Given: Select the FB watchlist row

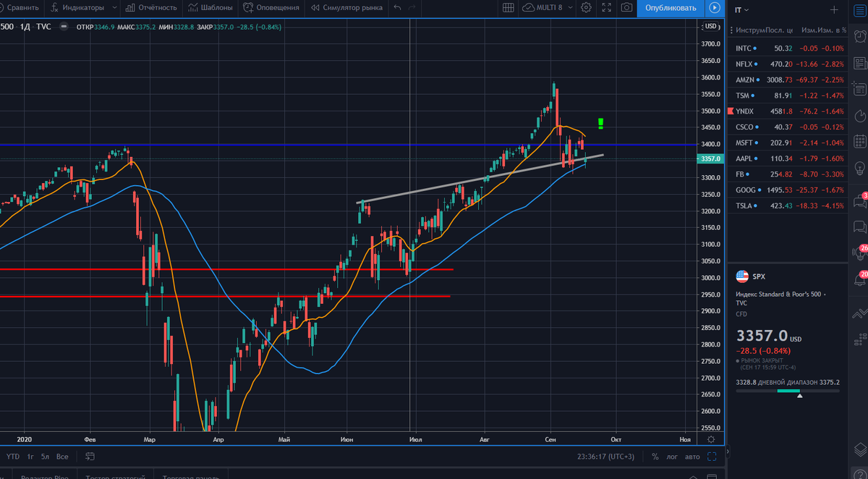Looking at the screenshot, I should 786,174.
